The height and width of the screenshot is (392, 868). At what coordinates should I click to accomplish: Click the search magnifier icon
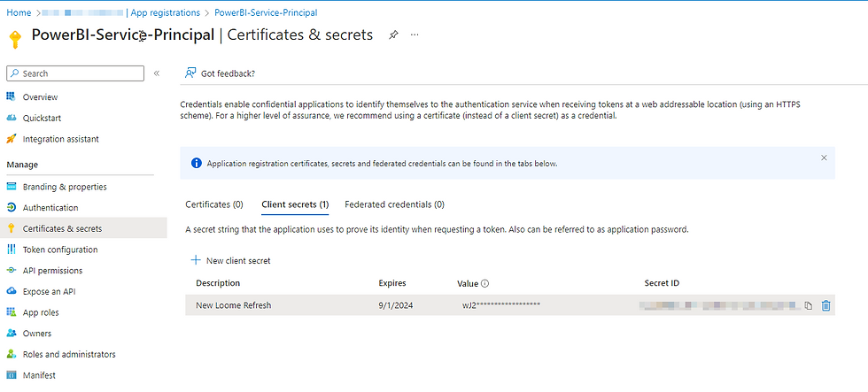coord(15,73)
